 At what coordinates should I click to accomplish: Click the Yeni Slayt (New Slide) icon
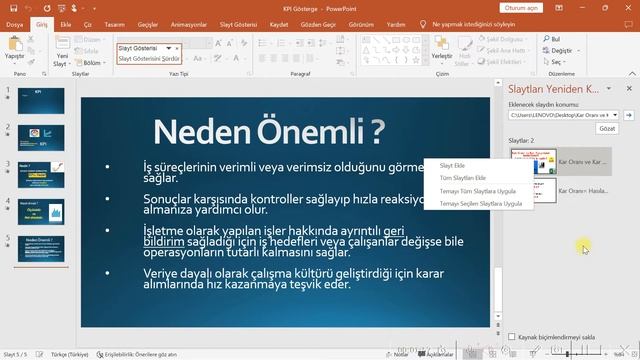pos(62,43)
